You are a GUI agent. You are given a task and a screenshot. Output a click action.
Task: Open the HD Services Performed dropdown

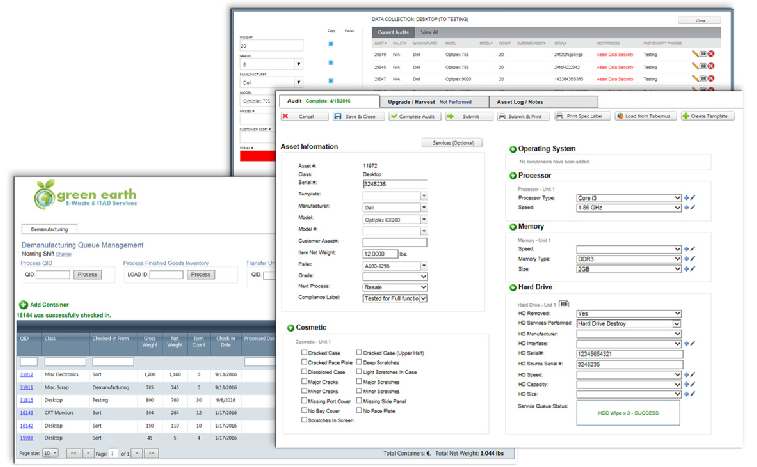click(629, 324)
